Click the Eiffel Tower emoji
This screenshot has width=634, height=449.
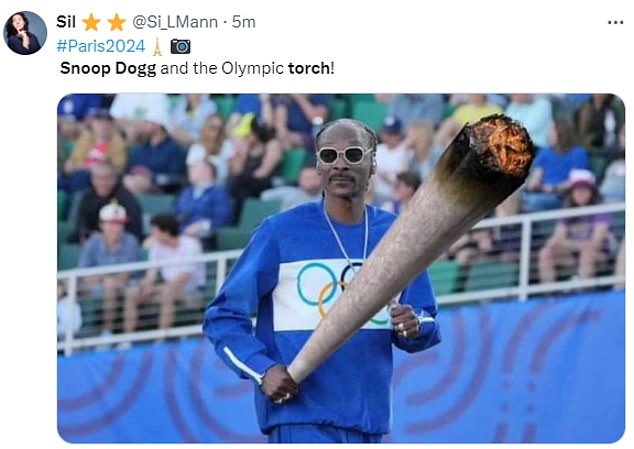[157, 47]
